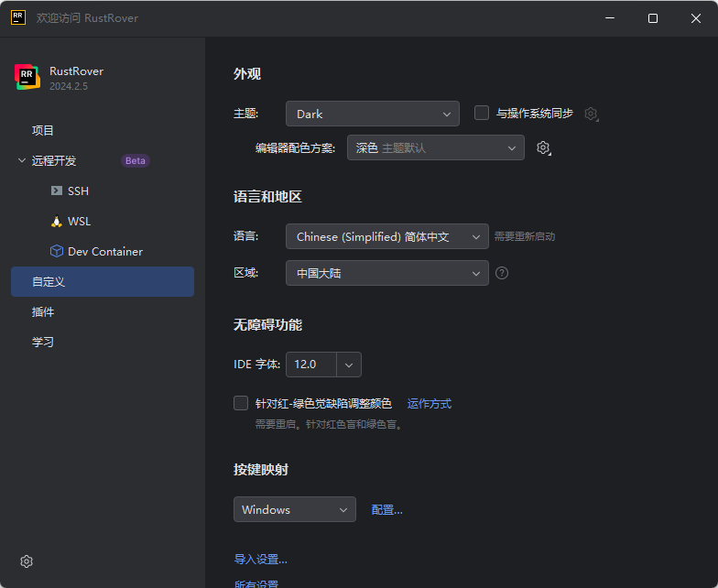Click the 需要重新启动 notice text
This screenshot has width=718, height=588.
(x=525, y=236)
